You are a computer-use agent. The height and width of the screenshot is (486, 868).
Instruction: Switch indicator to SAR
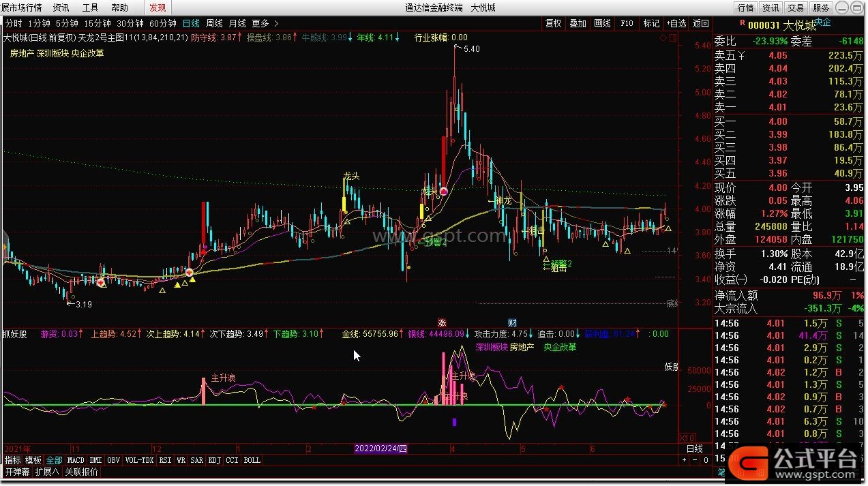pyautogui.click(x=197, y=460)
